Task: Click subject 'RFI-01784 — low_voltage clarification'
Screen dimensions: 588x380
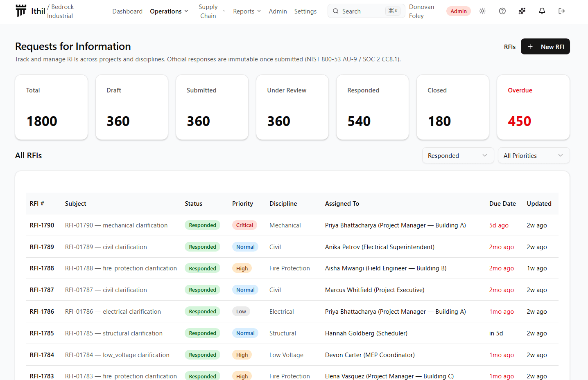Action: pos(117,355)
